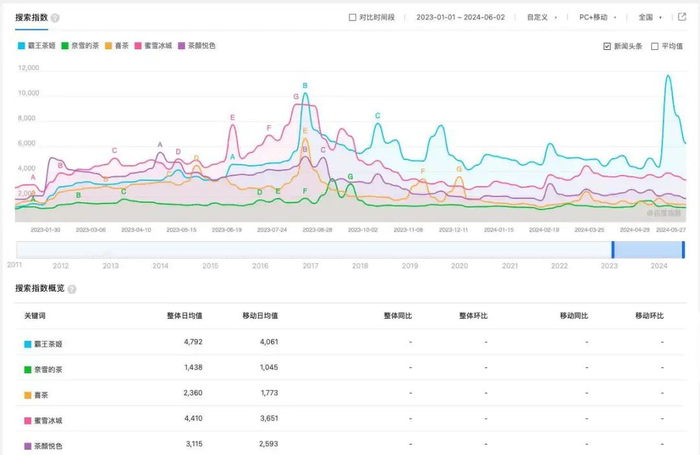
Task: Open the 自定义 time range dropdown
Action: point(542,17)
